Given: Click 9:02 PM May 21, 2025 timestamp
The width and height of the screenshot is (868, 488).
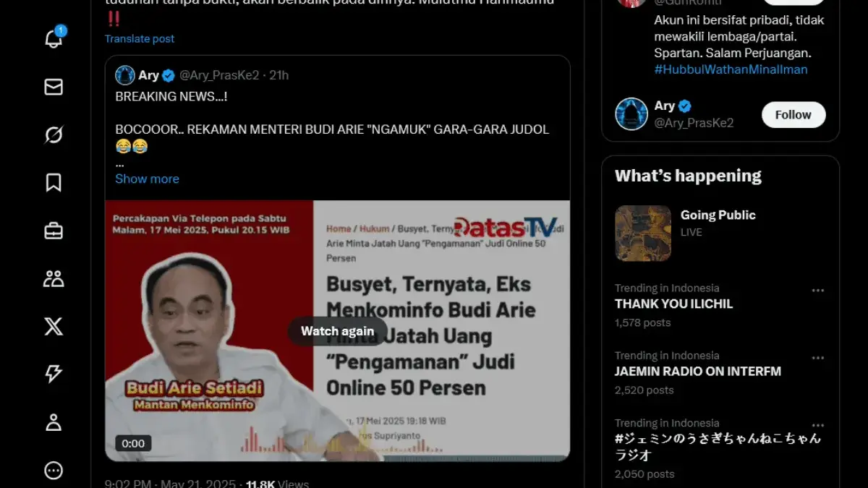Looking at the screenshot, I should (x=169, y=484).
